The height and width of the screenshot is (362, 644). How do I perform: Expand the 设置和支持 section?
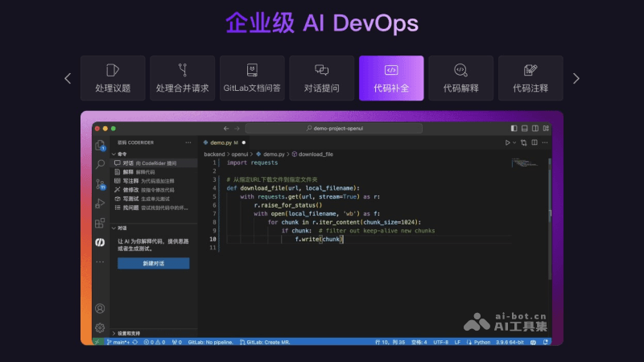point(129,333)
